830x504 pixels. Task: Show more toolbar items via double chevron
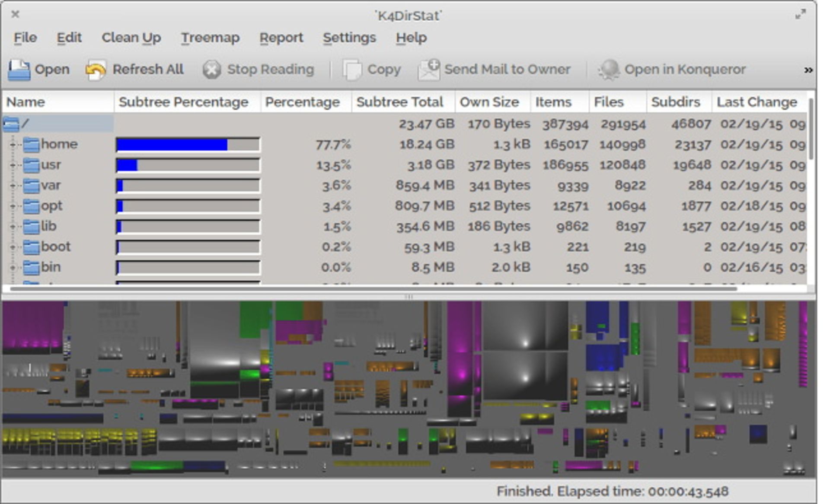pyautogui.click(x=808, y=70)
